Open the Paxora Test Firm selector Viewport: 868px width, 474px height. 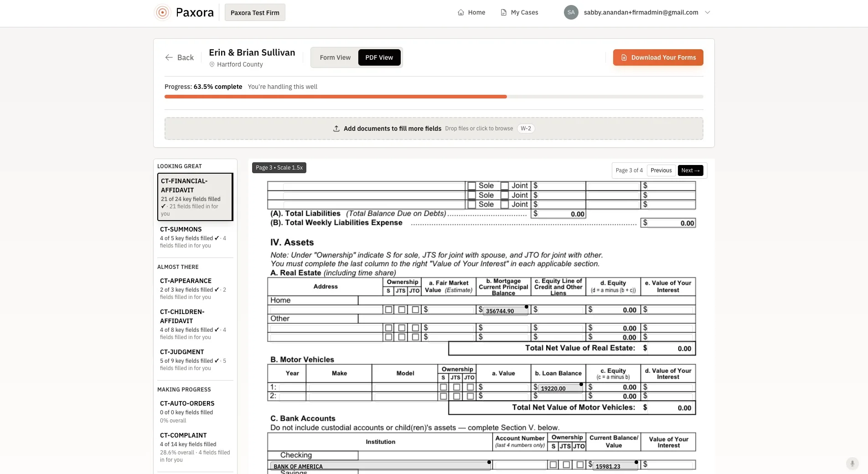pos(255,12)
